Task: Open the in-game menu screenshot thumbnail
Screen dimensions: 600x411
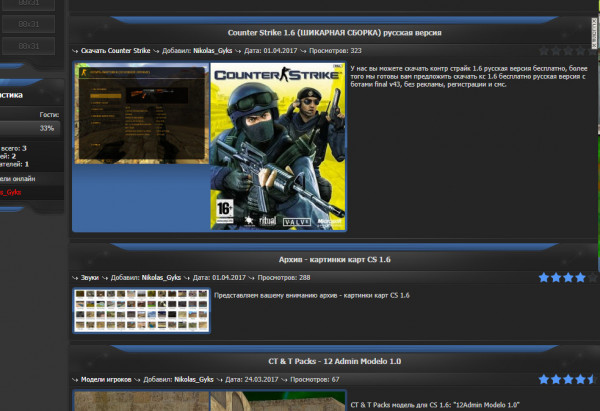Action: click(142, 114)
